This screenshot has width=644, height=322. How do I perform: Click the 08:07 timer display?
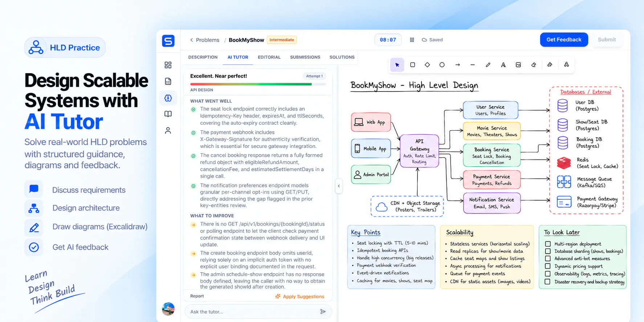(x=388, y=40)
